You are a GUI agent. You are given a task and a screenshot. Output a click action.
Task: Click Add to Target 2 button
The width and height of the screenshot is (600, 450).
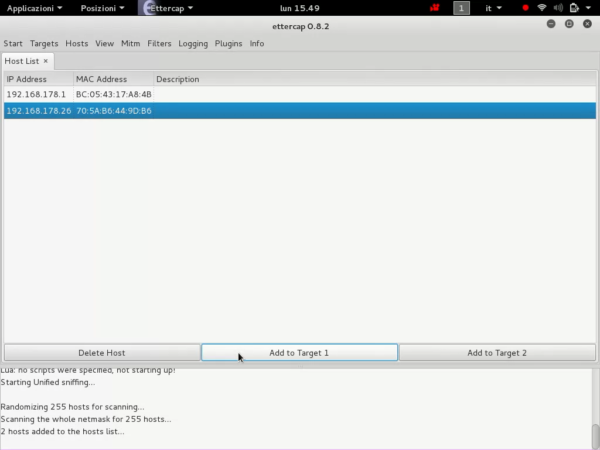(x=497, y=352)
